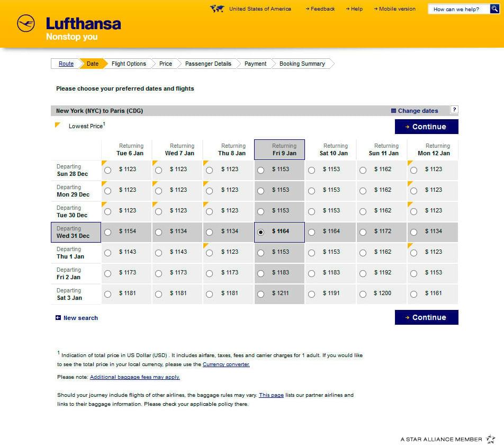Open 'This page' partner airlines link

(x=271, y=395)
